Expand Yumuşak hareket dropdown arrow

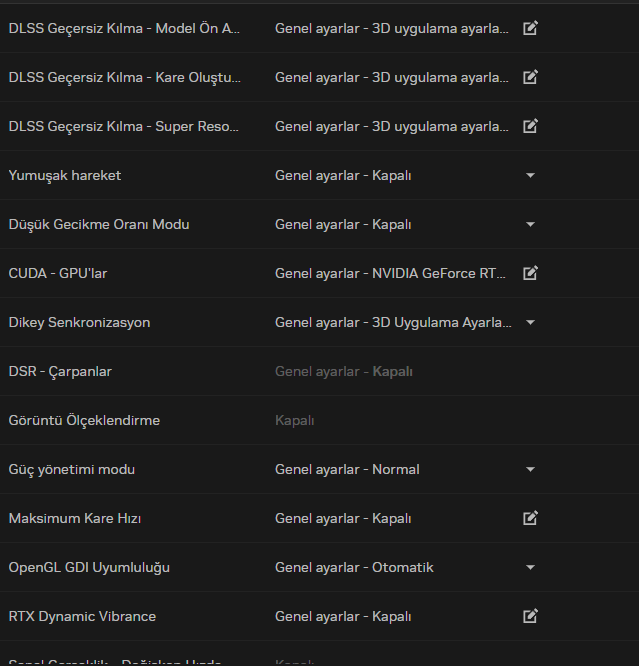[x=530, y=175]
